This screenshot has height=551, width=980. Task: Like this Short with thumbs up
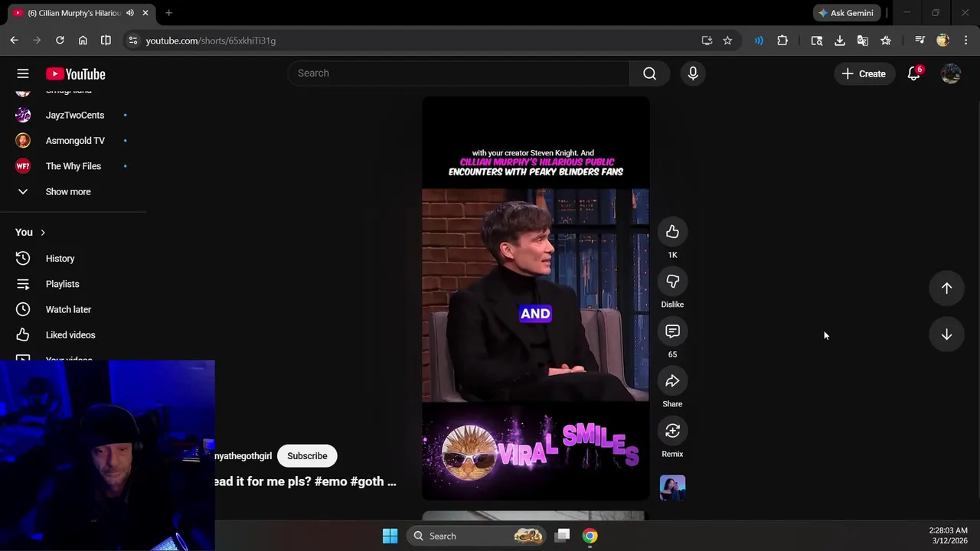(x=672, y=232)
